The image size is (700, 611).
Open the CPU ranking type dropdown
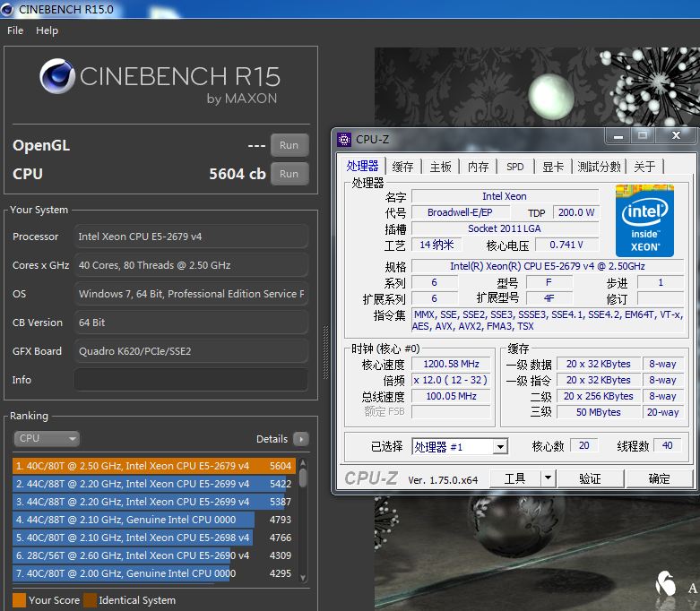(x=47, y=438)
